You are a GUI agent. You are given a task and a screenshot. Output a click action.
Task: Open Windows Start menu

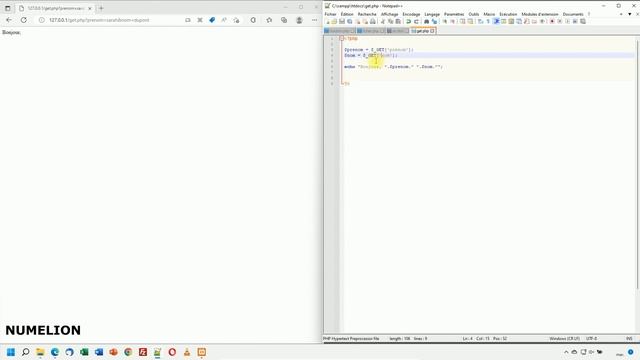click(11, 352)
